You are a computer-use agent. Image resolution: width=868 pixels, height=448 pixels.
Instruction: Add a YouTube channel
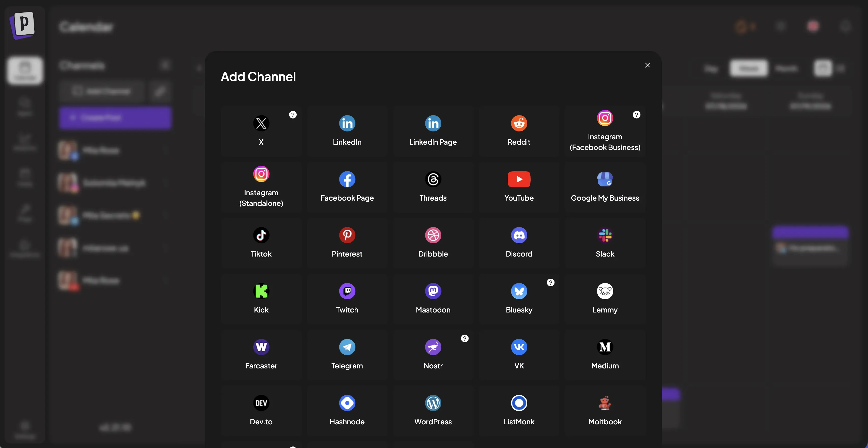pyautogui.click(x=519, y=187)
